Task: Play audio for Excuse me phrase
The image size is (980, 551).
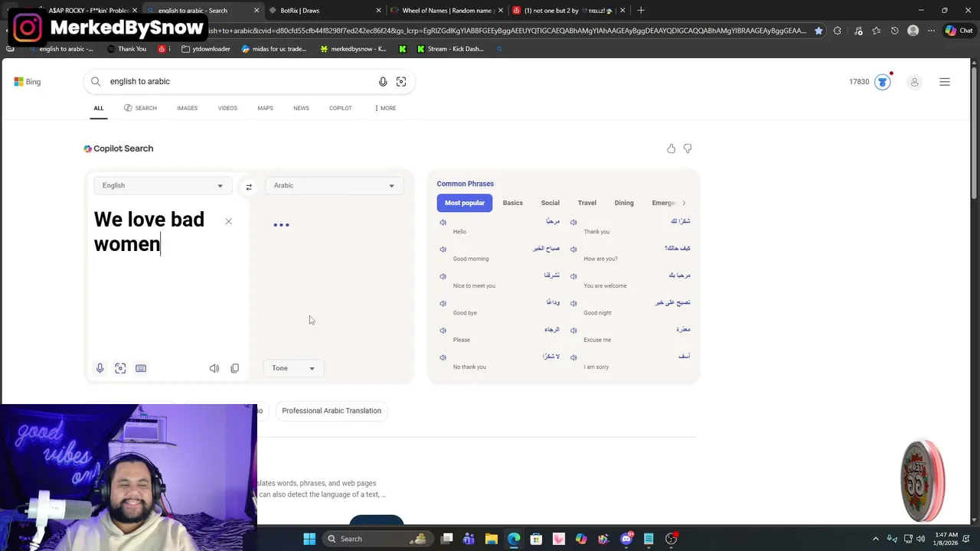Action: [573, 331]
